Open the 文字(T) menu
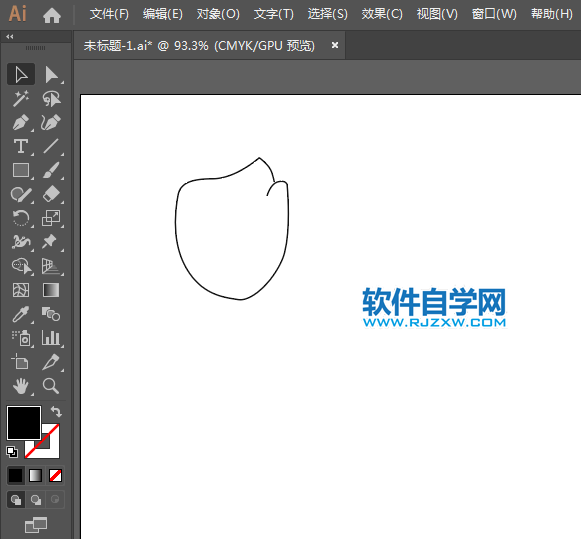Viewport: 581px width, 539px height. (274, 14)
